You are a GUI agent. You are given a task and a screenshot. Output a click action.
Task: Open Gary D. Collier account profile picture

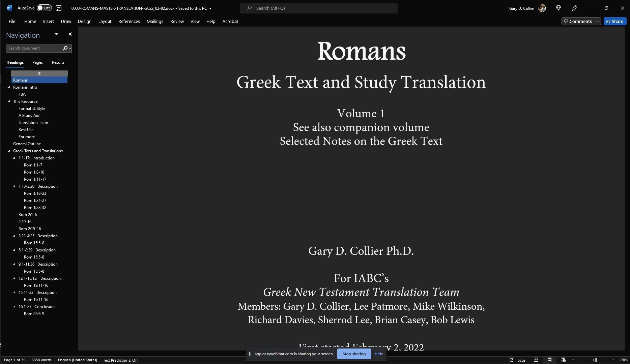click(542, 8)
